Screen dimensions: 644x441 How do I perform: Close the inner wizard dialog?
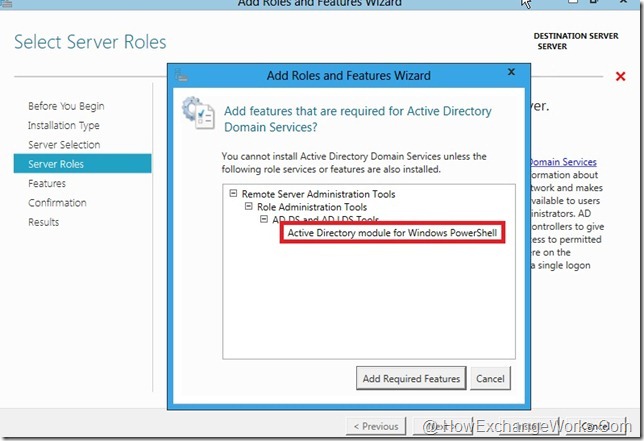click(511, 72)
